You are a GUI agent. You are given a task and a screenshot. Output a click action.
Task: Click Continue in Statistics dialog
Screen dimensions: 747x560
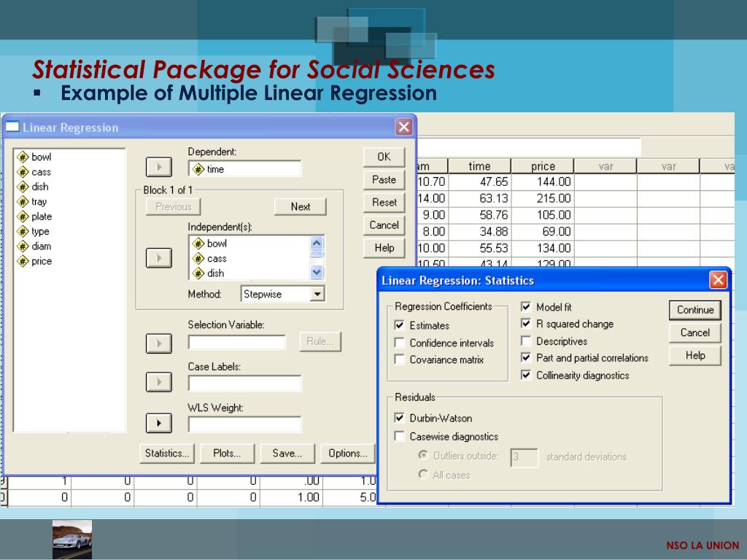point(695,310)
